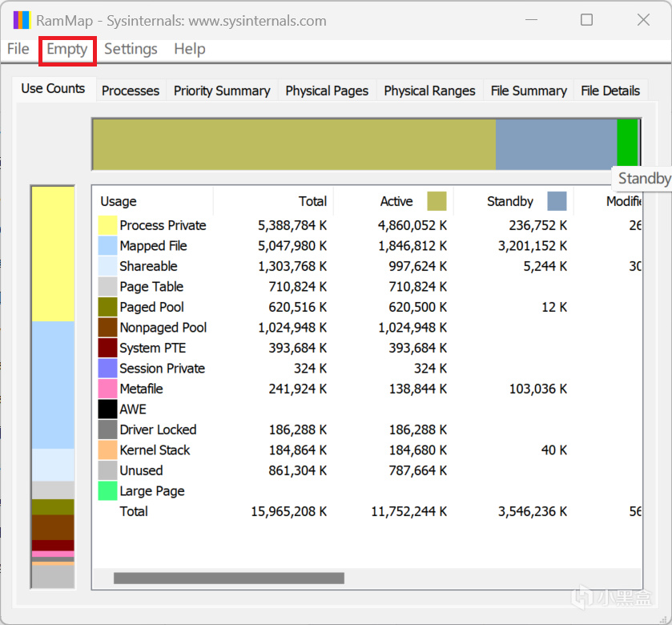Select the Page Table row label
Screen dimensions: 672x625
pos(151,287)
